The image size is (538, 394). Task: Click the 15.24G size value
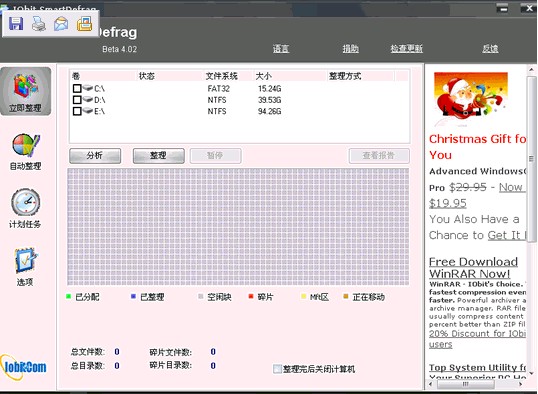point(269,89)
